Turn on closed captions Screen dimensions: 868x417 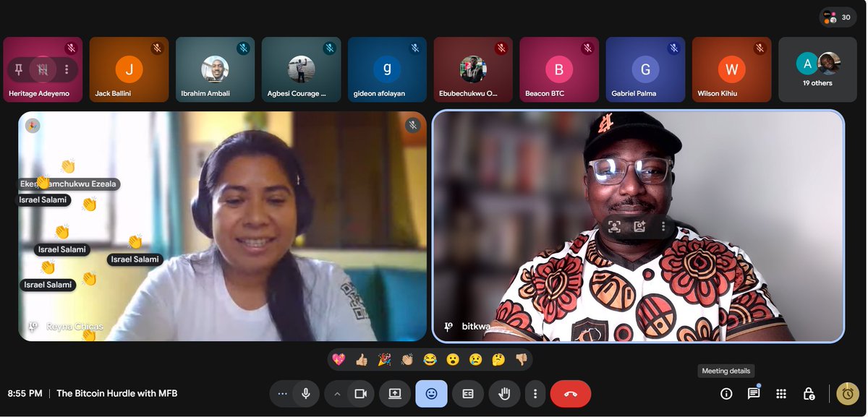(x=468, y=394)
